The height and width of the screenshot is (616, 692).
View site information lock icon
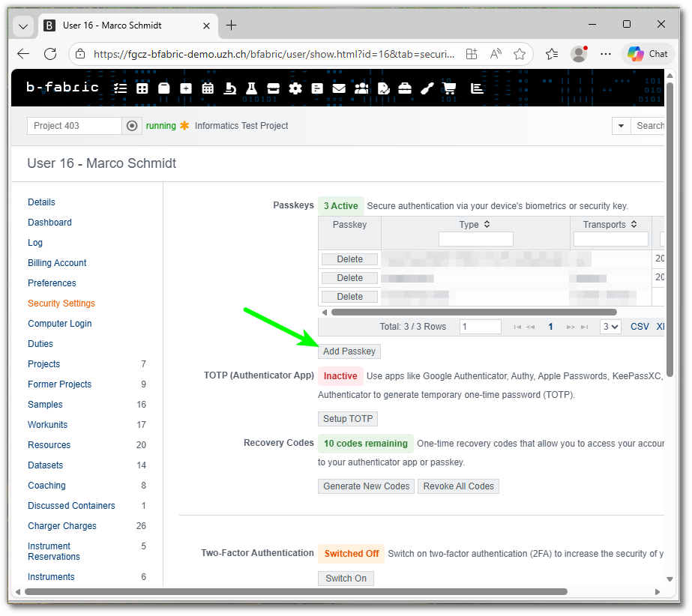pyautogui.click(x=80, y=54)
